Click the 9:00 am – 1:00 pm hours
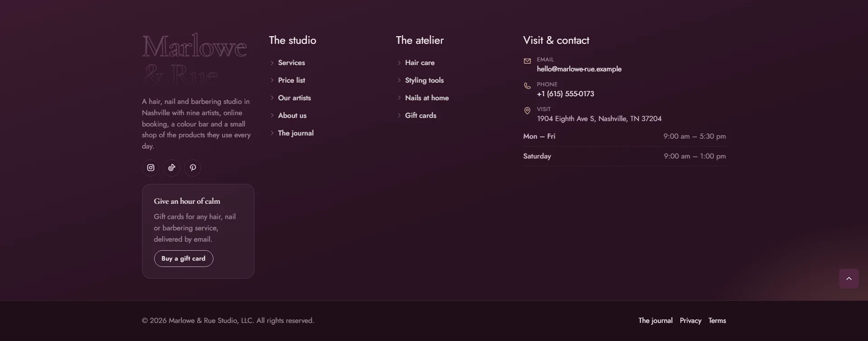The image size is (868, 341). point(695,156)
